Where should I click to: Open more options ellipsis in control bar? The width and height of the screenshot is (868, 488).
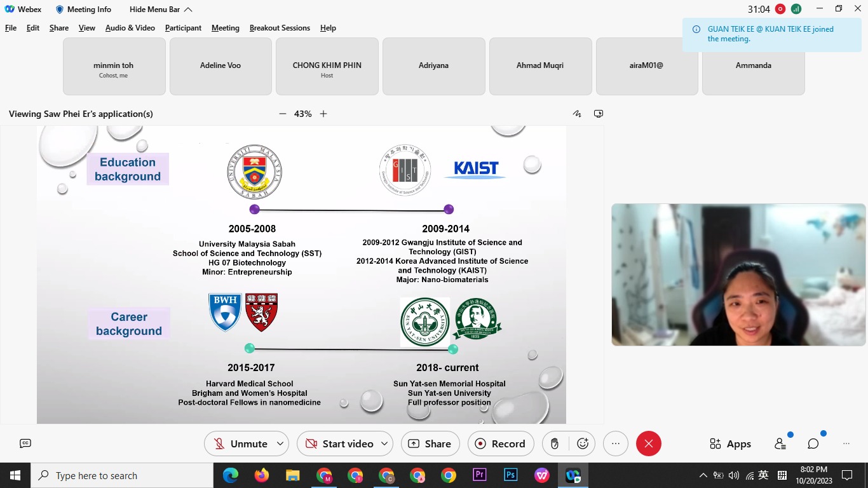pyautogui.click(x=616, y=444)
